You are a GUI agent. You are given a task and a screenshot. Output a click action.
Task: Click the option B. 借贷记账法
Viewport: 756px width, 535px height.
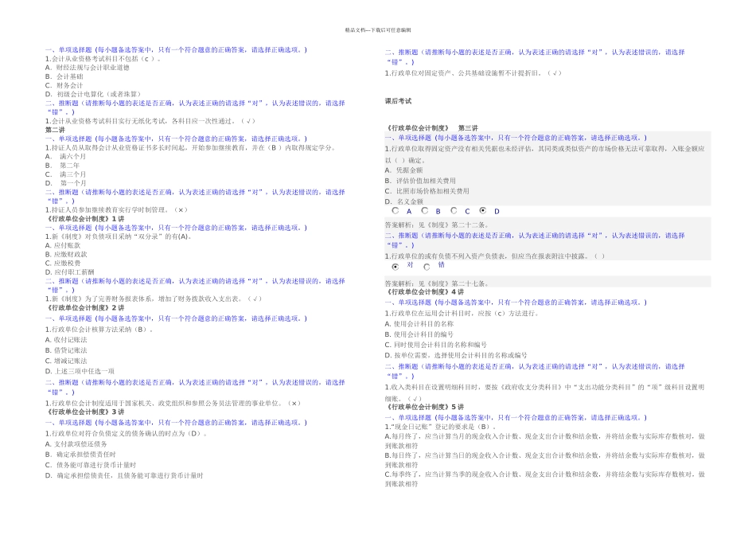pos(66,351)
